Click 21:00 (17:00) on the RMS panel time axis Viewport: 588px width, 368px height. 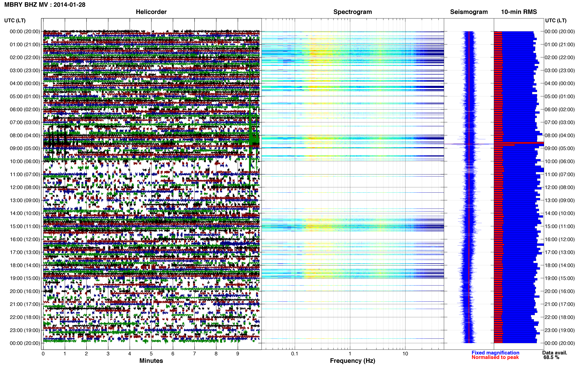560,304
